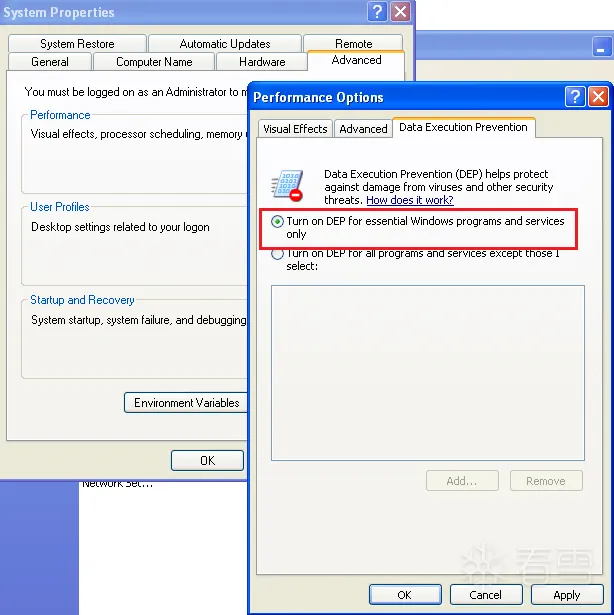Go to the General tab
Image resolution: width=614 pixels, height=615 pixels.
coord(50,62)
